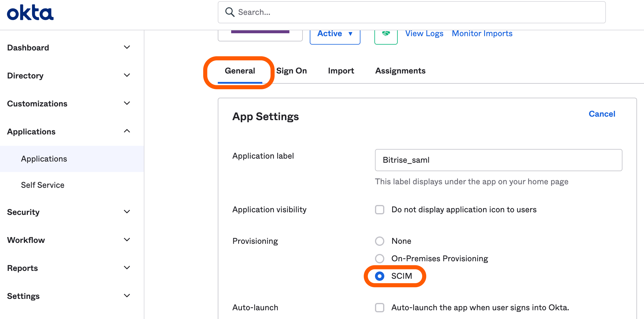The image size is (644, 319).
Task: Expand the Dashboard menu chevron
Action: [127, 47]
